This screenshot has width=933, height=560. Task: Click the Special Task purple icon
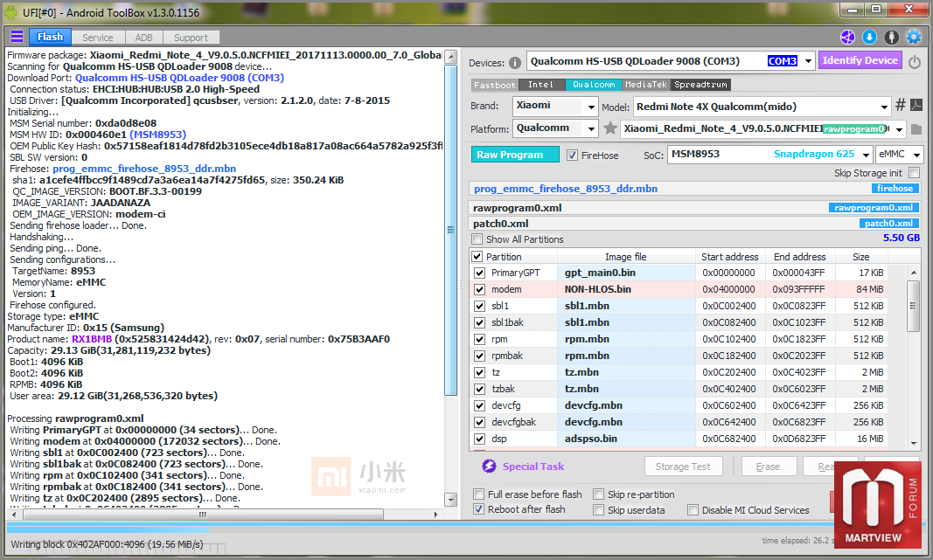[489, 466]
